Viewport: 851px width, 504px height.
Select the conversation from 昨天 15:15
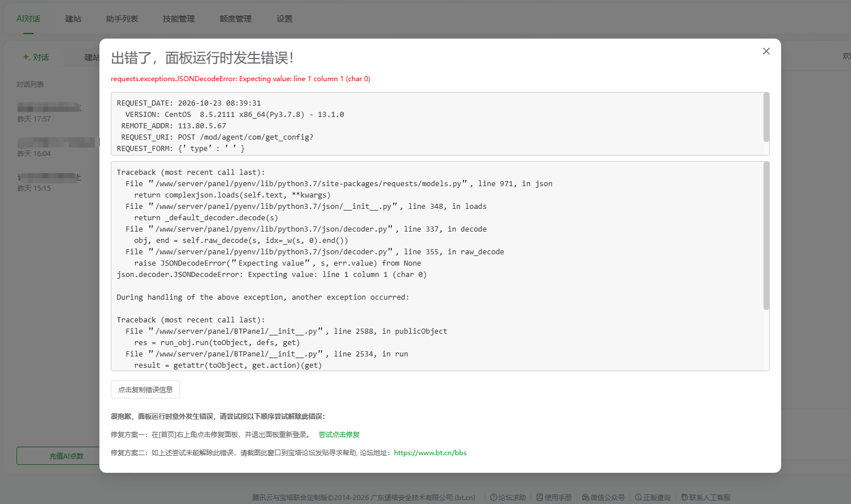(x=50, y=182)
